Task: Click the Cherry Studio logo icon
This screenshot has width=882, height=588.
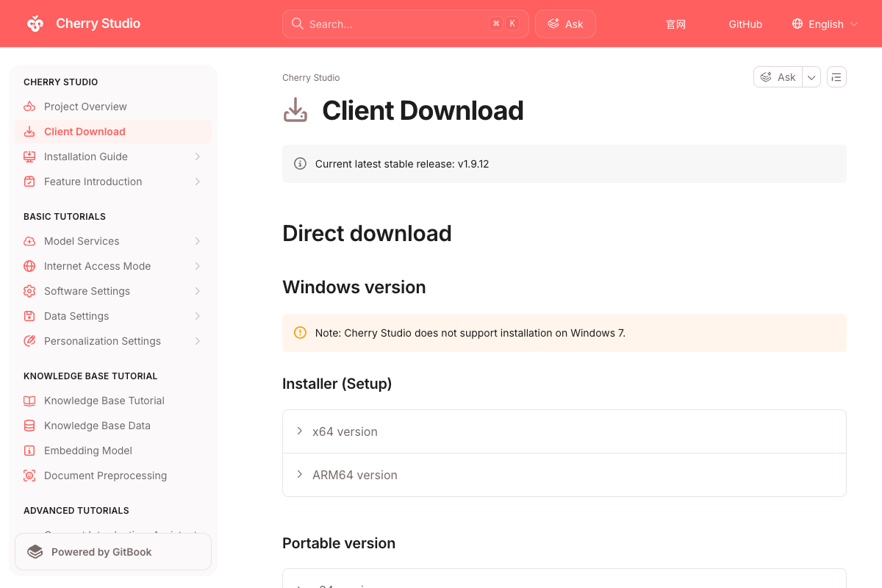Action: point(35,24)
